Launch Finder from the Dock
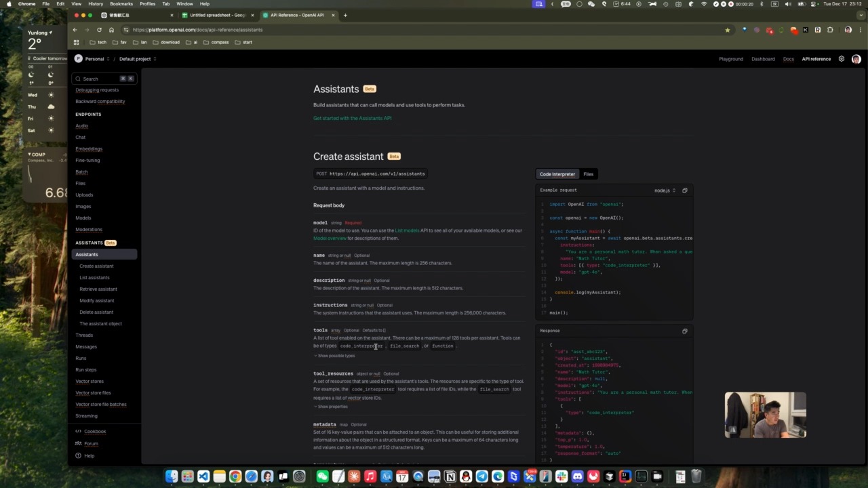Image resolution: width=868 pixels, height=488 pixels. 172,476
